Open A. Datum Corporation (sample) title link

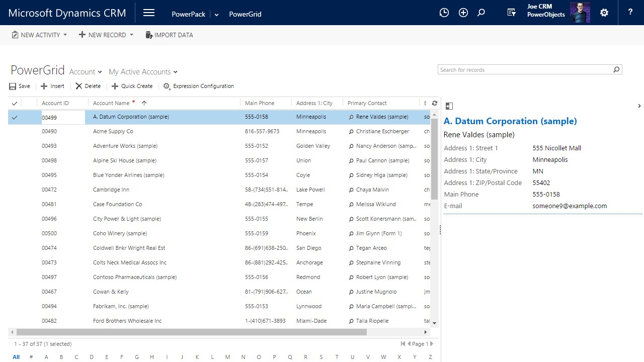[510, 121]
